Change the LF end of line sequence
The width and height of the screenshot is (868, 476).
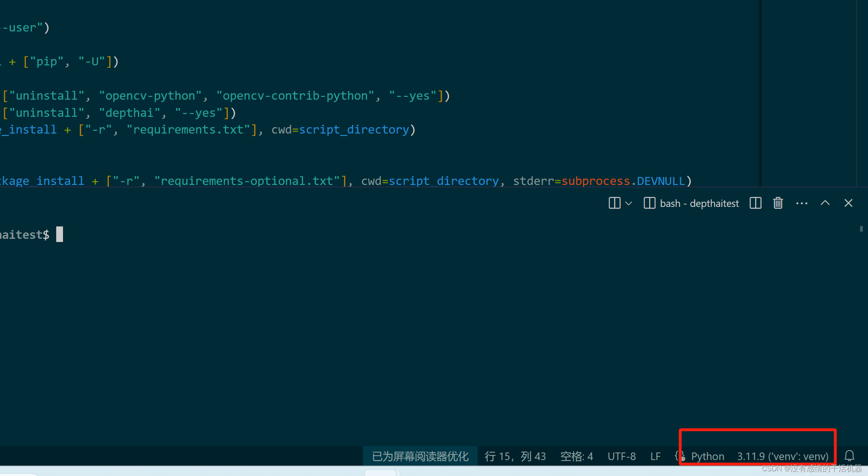pos(655,456)
